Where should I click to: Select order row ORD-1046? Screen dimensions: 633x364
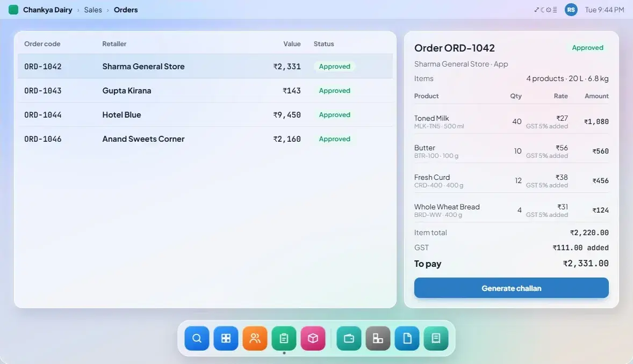click(205, 139)
